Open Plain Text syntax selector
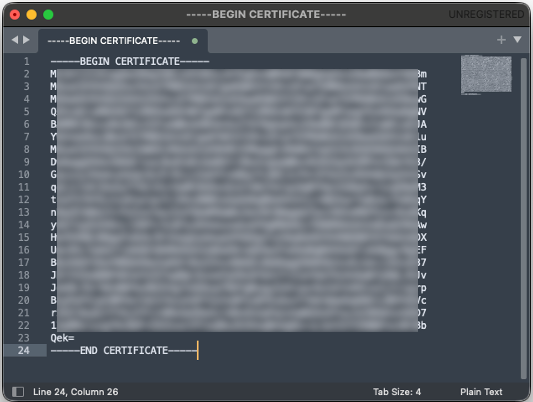533x402 pixels. [x=481, y=392]
